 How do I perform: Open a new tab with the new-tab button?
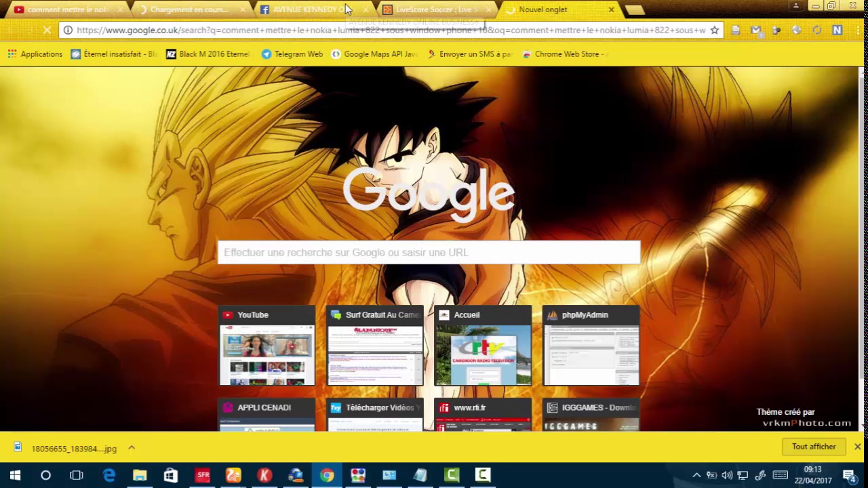(x=634, y=9)
